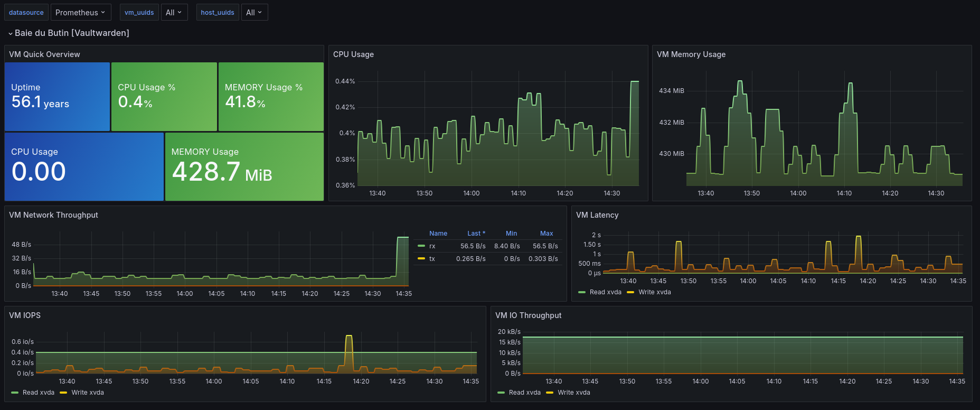The image size is (980, 410).
Task: Collapse the Baie du Butin row chevron
Action: click(x=10, y=33)
